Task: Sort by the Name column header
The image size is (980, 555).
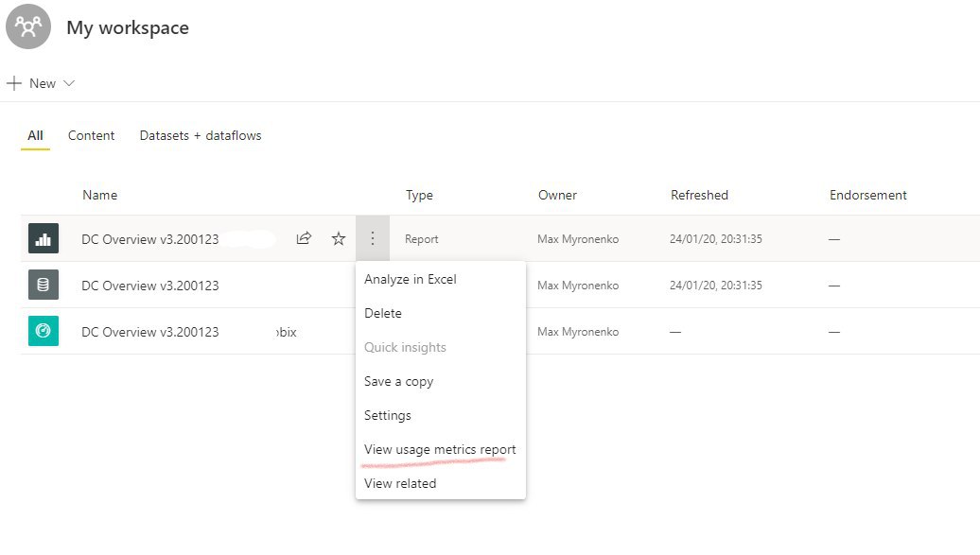Action: click(x=100, y=195)
